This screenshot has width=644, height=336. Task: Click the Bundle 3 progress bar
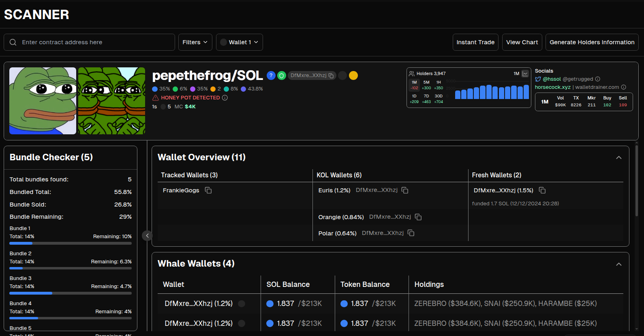71,293
